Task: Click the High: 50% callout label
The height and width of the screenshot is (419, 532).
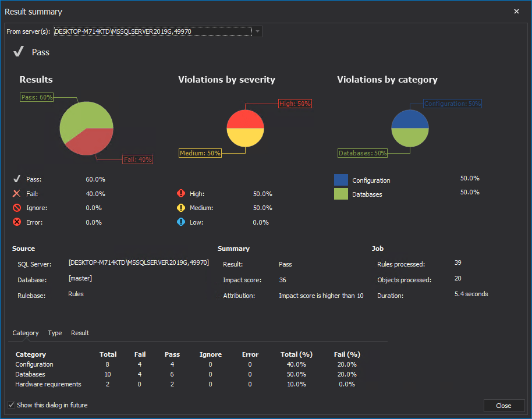Action: [295, 103]
